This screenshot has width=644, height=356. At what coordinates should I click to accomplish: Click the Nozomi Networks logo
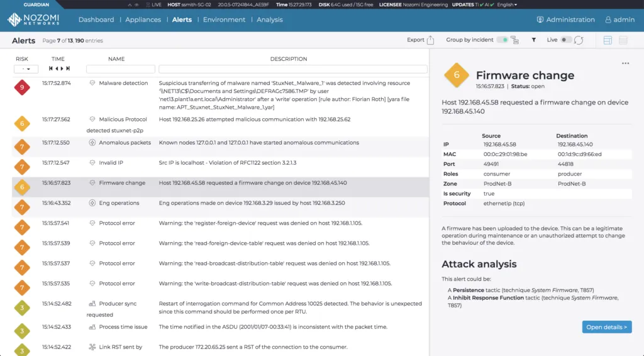[33, 19]
